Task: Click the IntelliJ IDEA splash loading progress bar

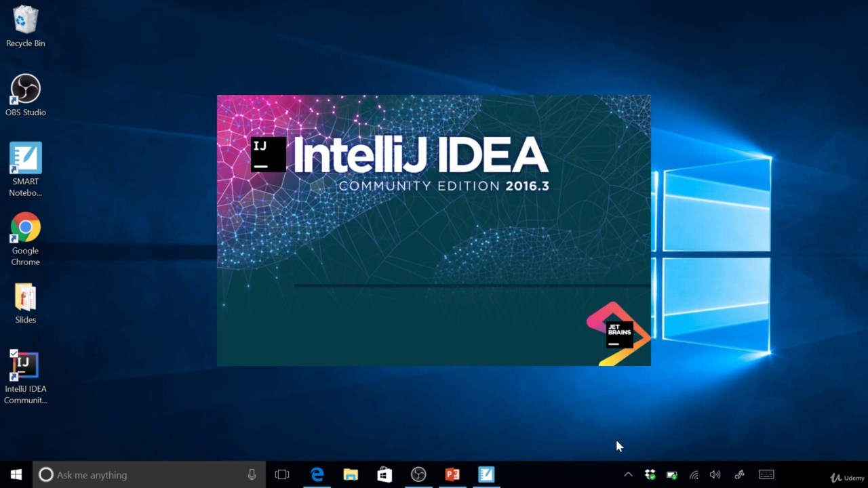Action: pyautogui.click(x=472, y=285)
